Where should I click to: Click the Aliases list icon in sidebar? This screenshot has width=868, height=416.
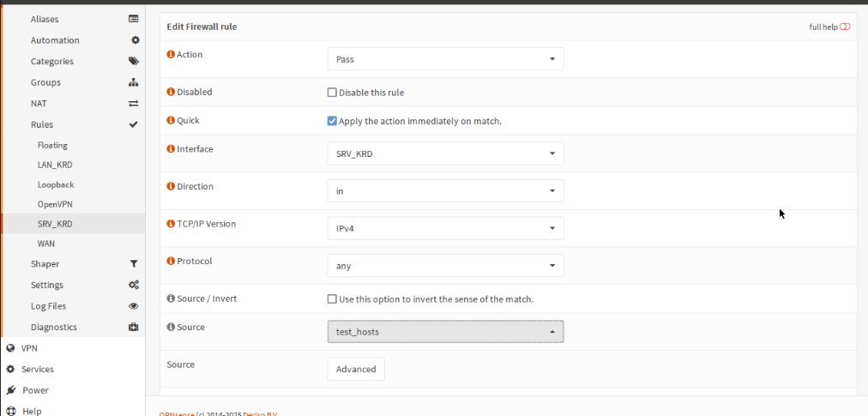tap(133, 19)
